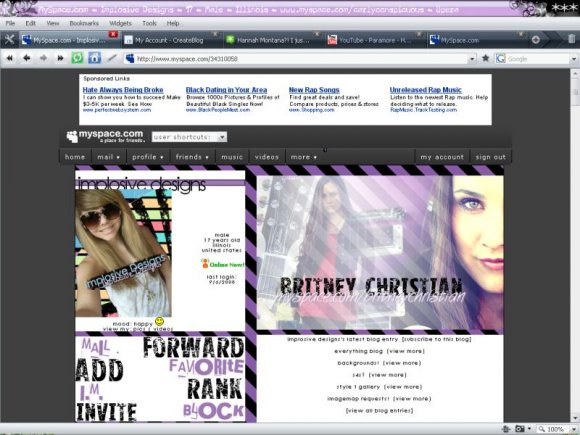
Task: Go back with the back arrow
Action: 26,58
